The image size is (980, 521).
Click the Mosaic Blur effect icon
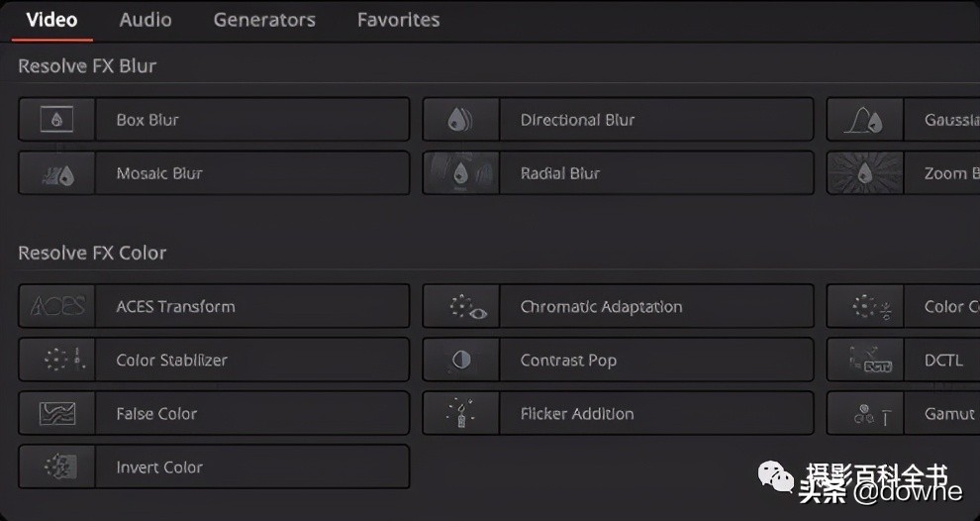click(x=56, y=173)
